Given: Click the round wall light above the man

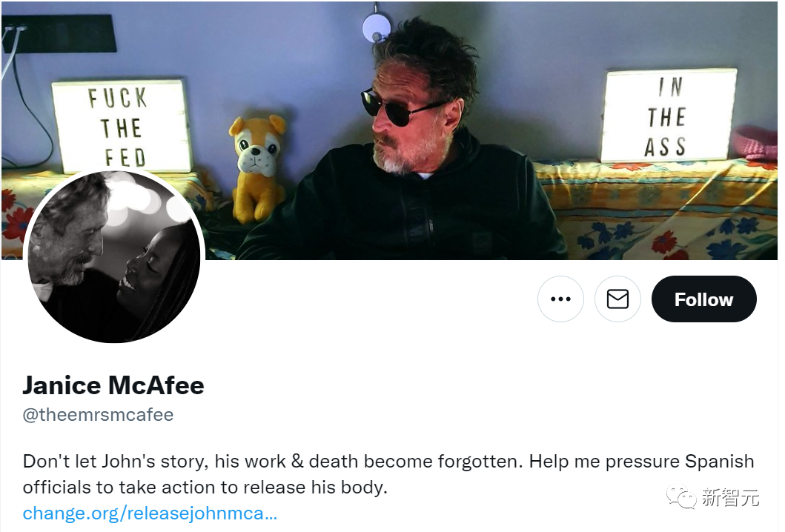Looking at the screenshot, I should click(377, 27).
